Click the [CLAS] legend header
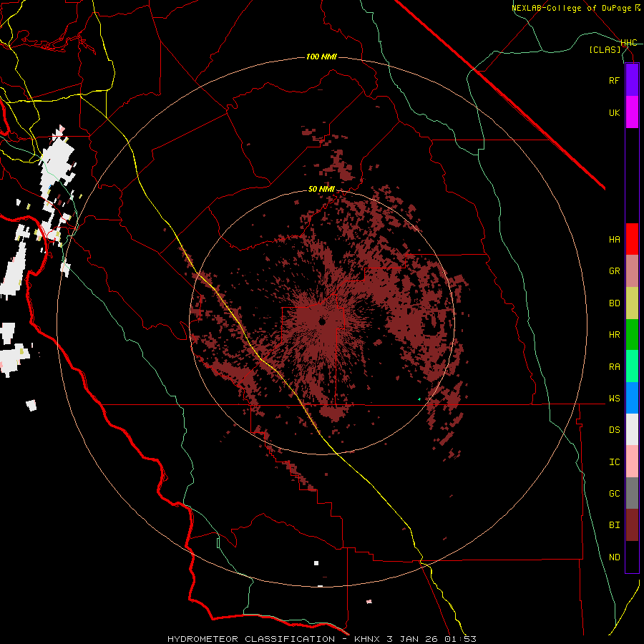The image size is (644, 644). tap(605, 50)
